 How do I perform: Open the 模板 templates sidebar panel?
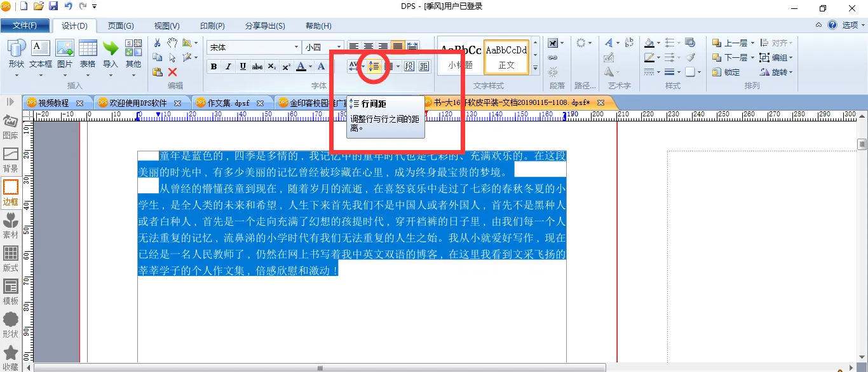(11, 292)
